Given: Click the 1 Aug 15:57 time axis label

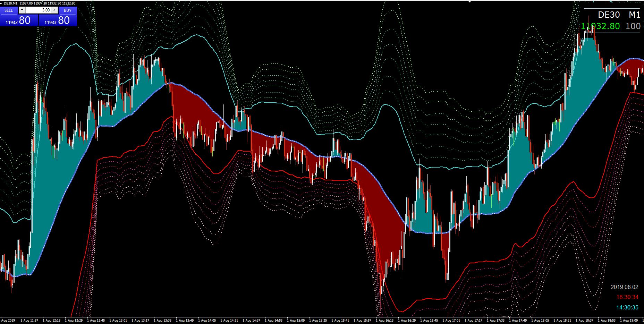Looking at the screenshot, I should coord(362,321).
